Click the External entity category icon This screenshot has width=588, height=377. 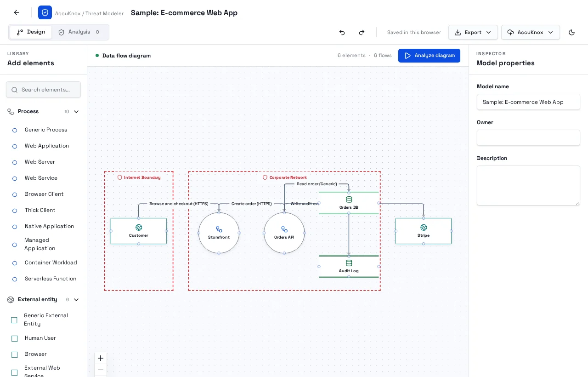11,300
